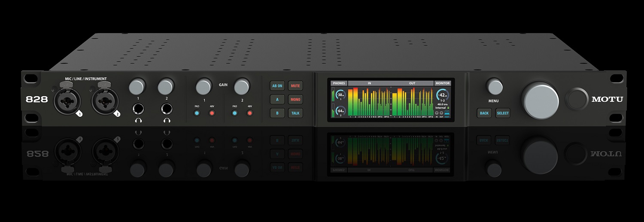
Task: Toggle 48V phantom power for channel 1
Action: (x=211, y=113)
